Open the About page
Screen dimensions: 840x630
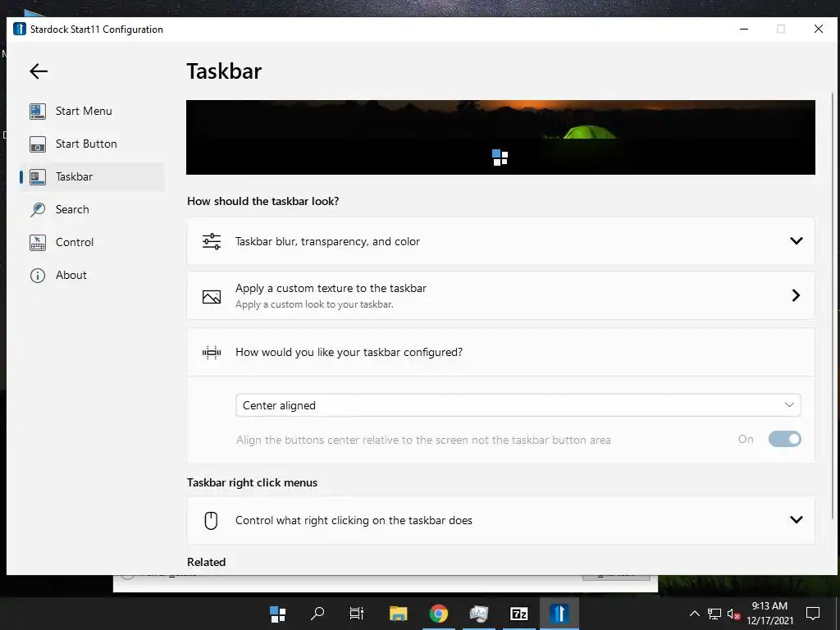(x=92, y=275)
